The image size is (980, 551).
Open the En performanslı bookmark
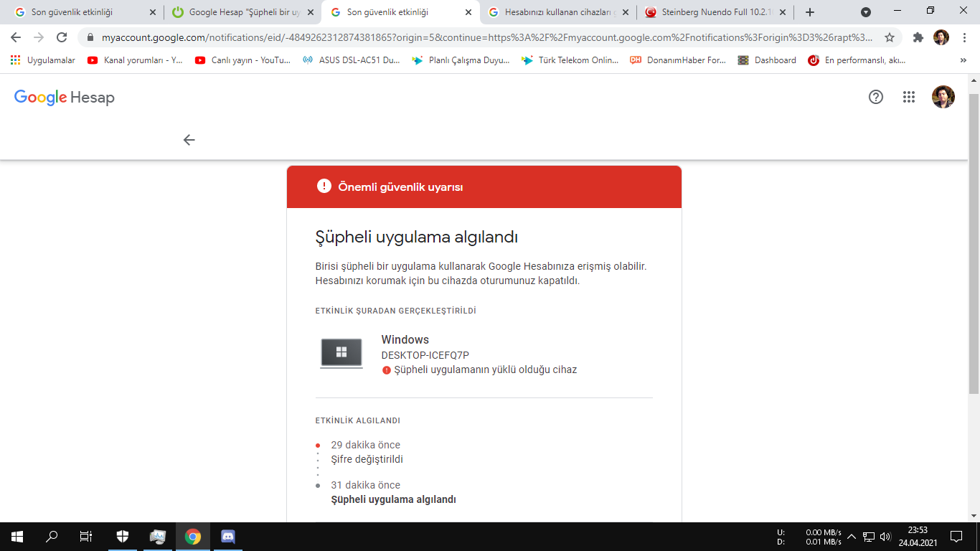pyautogui.click(x=857, y=60)
